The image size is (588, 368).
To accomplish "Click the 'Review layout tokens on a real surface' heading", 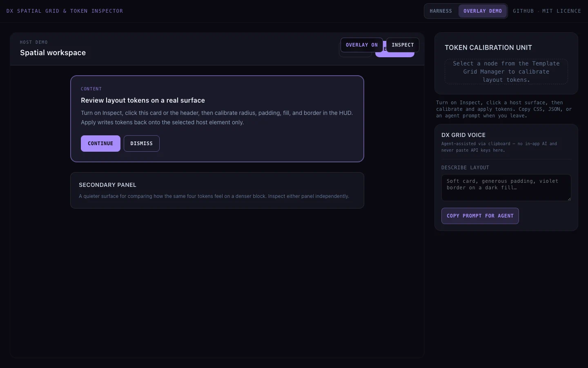I will (143, 101).
